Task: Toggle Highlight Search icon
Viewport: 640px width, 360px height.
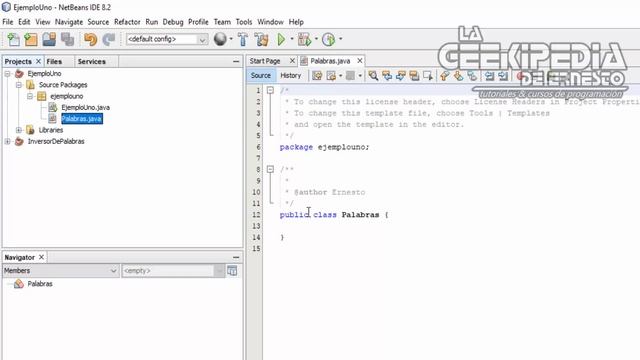Action: [414, 76]
